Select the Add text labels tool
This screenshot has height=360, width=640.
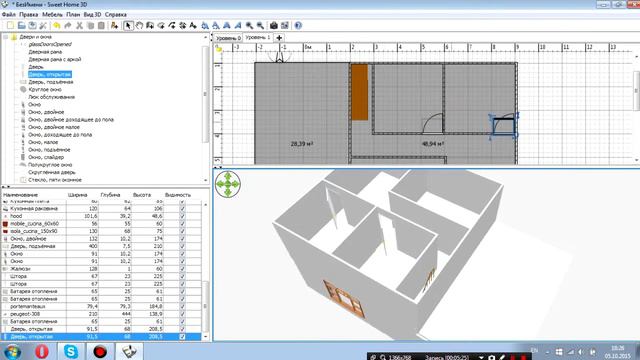point(193,25)
